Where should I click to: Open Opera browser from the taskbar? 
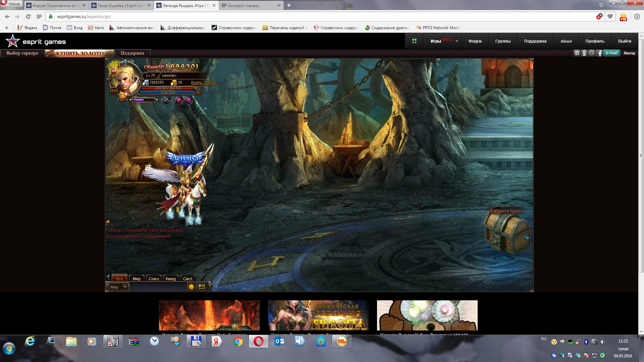258,342
